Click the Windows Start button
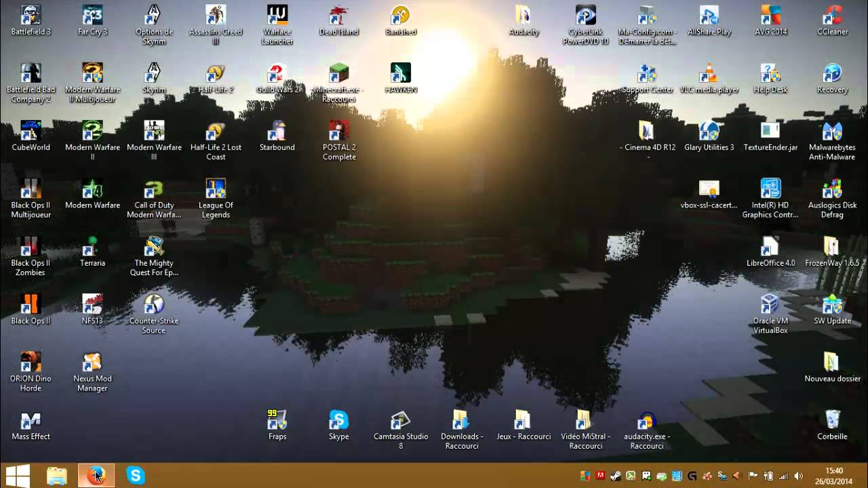 [18, 476]
